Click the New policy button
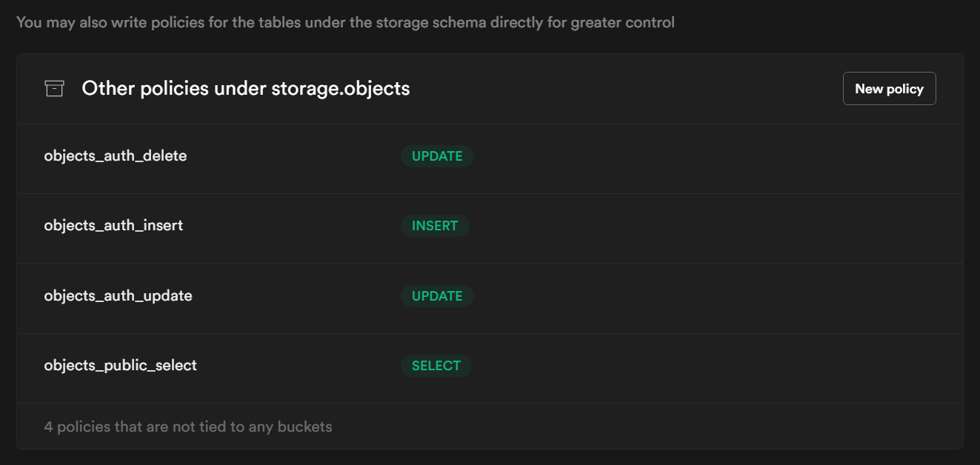The width and height of the screenshot is (980, 465). (889, 88)
